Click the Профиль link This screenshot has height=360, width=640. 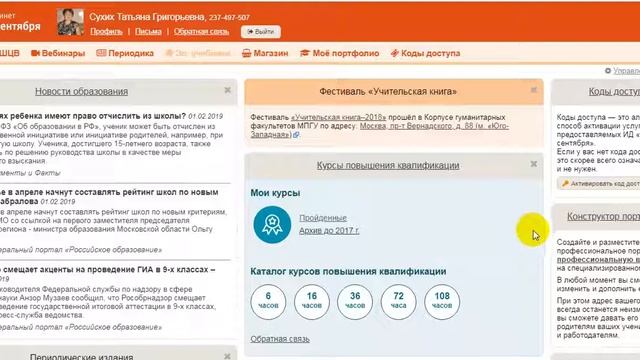coord(106,31)
